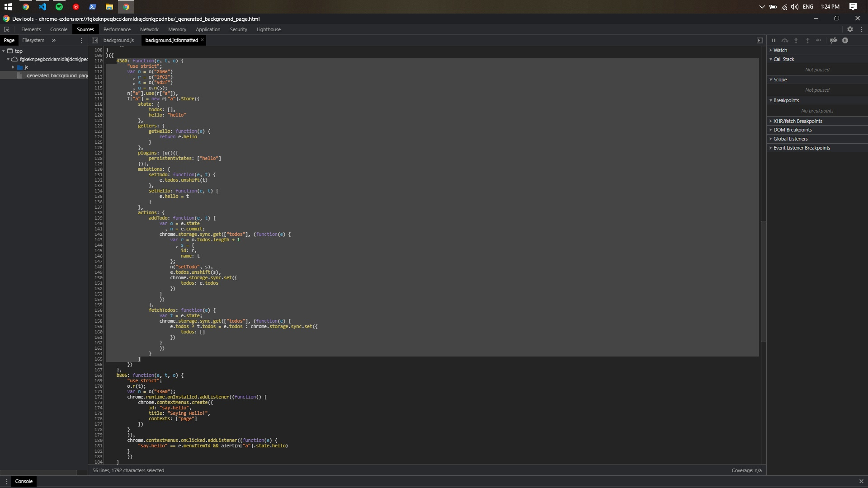Click the volume icon in tray
The image size is (868, 488).
click(x=795, y=7)
